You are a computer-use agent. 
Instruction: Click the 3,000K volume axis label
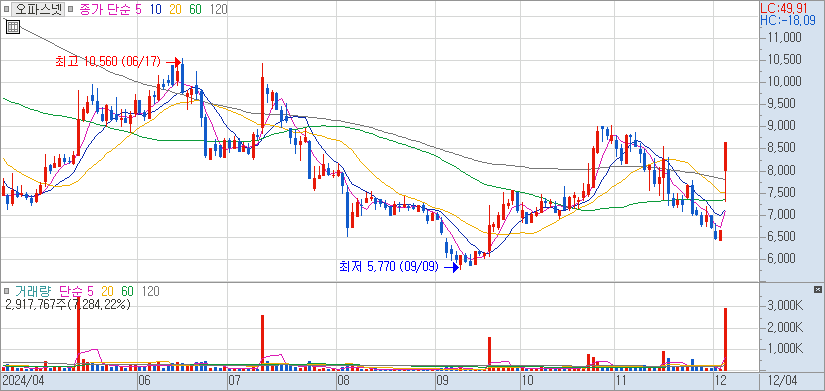coord(786,306)
